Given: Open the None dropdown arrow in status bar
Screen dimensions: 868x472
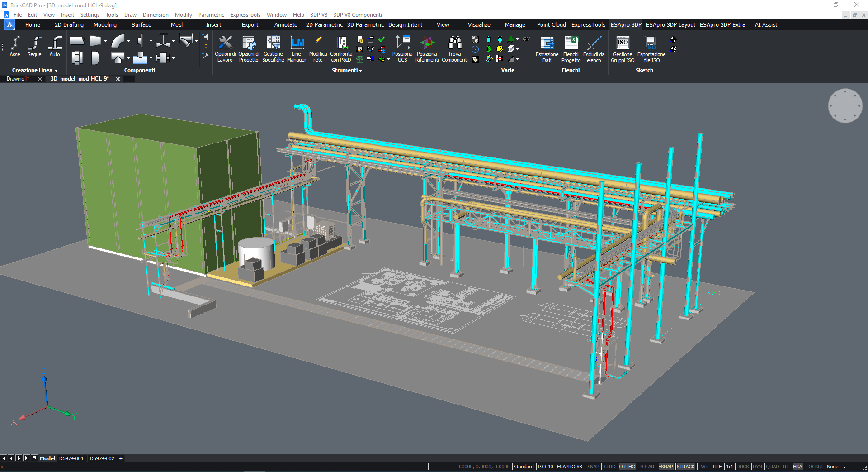Looking at the screenshot, I should [844, 467].
